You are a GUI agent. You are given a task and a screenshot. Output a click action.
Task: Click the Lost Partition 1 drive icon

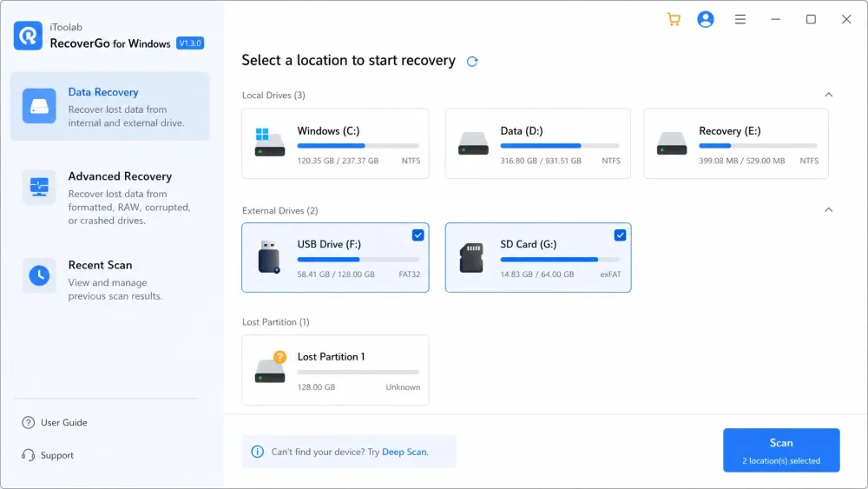[270, 367]
